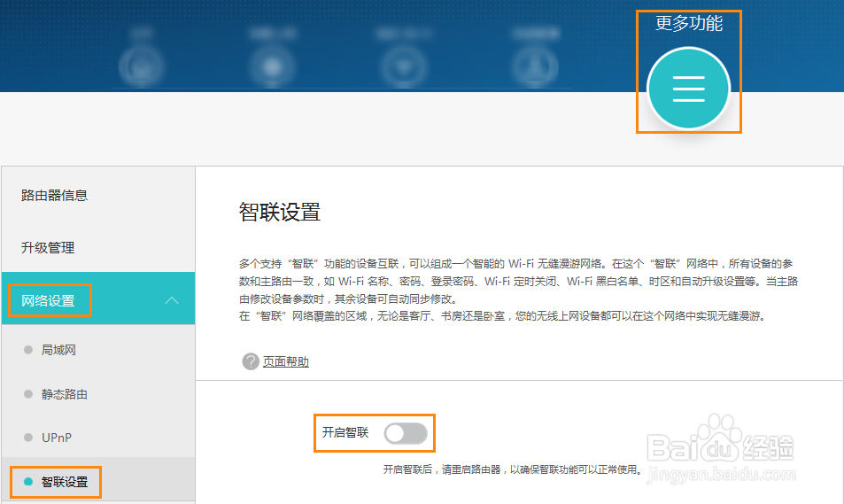Viewport: 844px width, 504px height.
Task: Select the UPnP submenu item
Action: 57,438
